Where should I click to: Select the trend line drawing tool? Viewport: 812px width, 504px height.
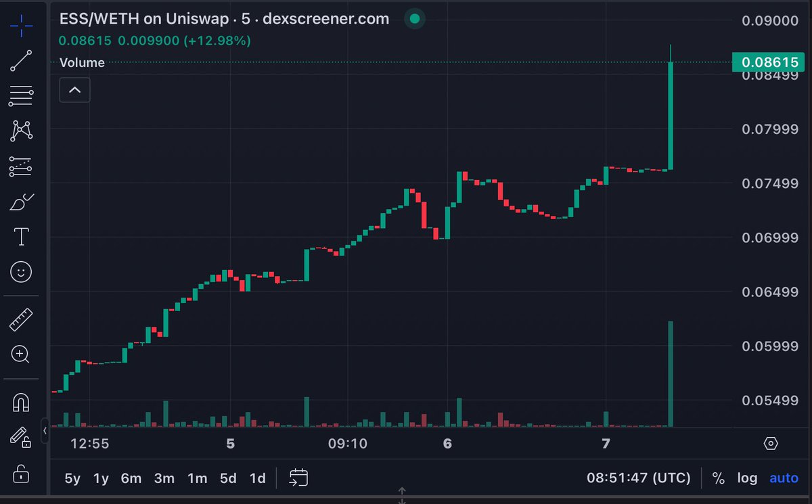22,60
